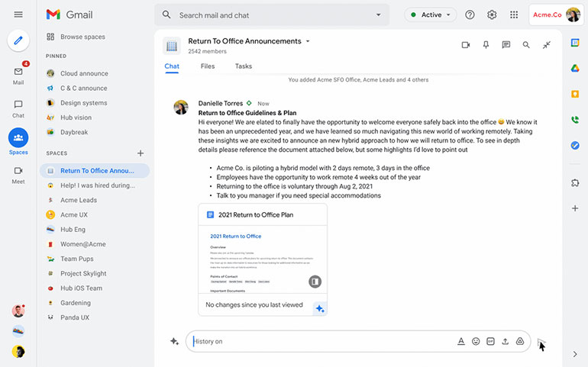Viewport: 588px width, 367px height.
Task: Open the main menu hamburger icon
Action: (x=18, y=14)
